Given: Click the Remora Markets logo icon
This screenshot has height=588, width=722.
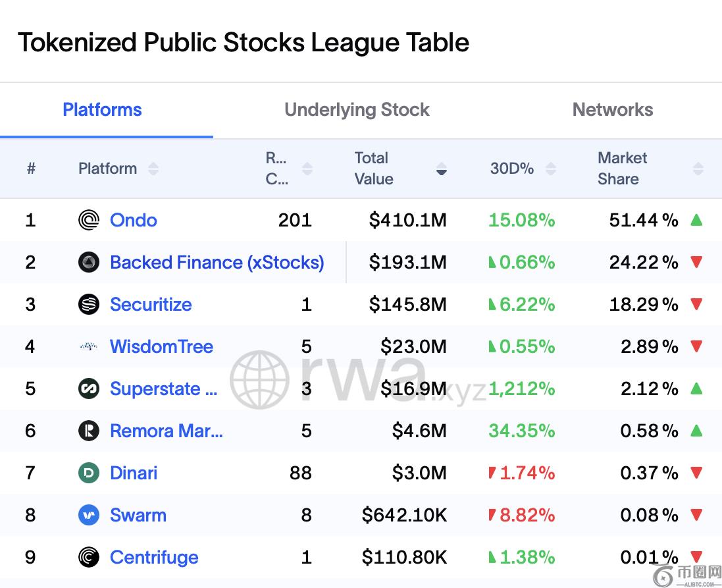Looking at the screenshot, I should [89, 431].
